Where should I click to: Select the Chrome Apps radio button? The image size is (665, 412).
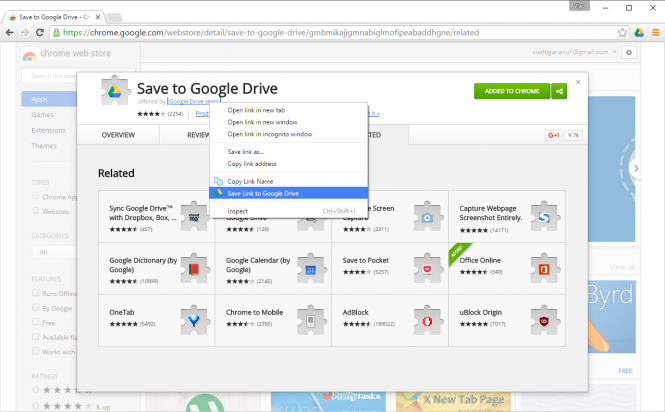36,196
